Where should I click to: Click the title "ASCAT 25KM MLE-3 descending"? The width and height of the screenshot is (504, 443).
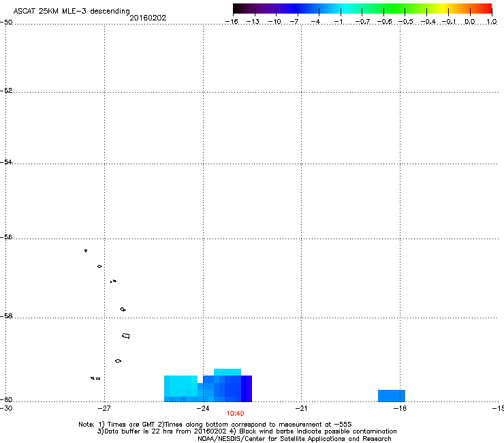(72, 12)
